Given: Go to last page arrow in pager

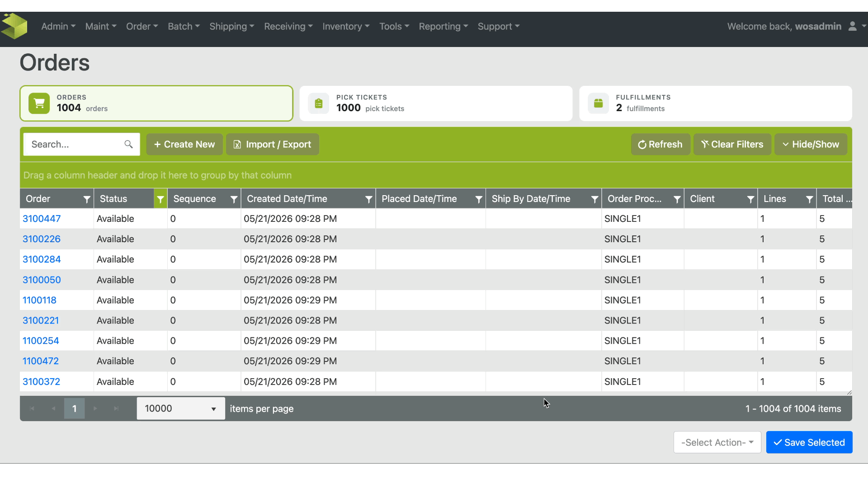Looking at the screenshot, I should point(116,408).
